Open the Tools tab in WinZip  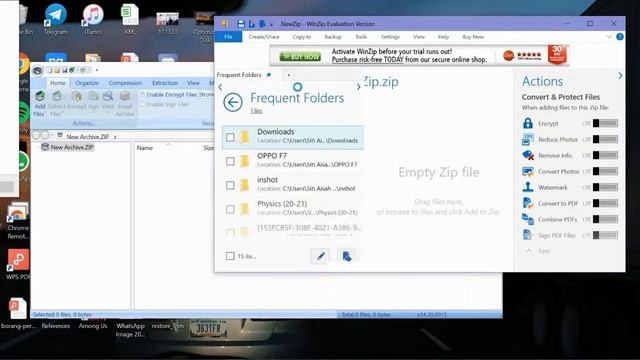click(361, 37)
